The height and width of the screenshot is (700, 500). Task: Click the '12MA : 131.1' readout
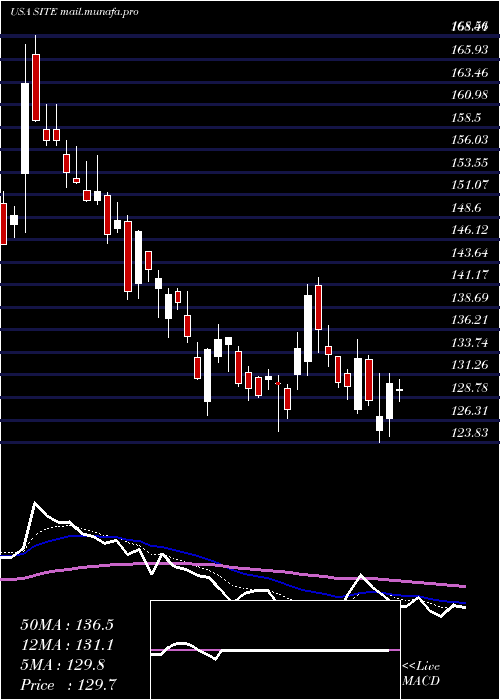pos(67,645)
